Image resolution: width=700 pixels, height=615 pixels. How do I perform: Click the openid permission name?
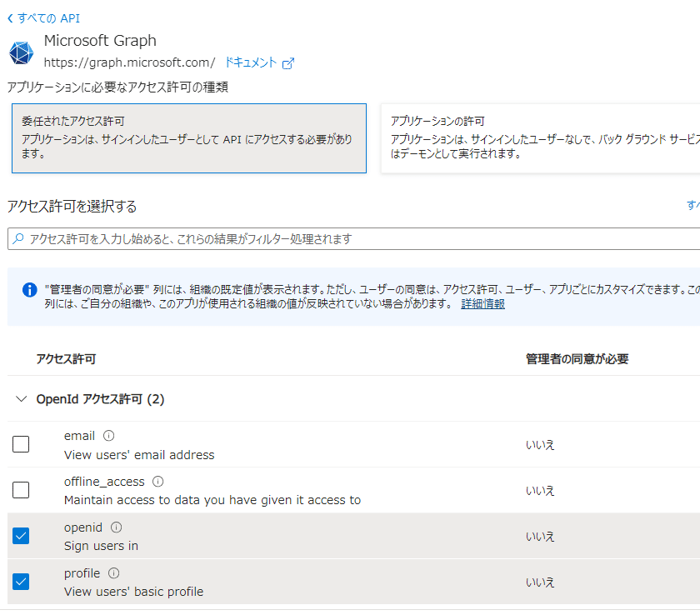(x=83, y=527)
